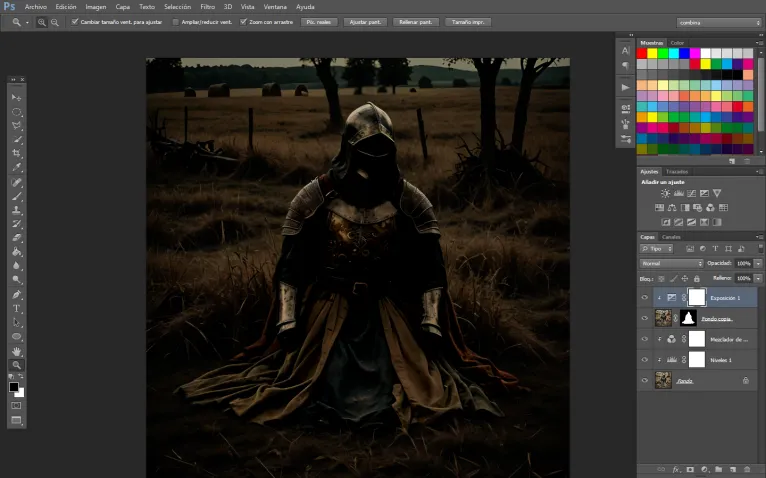The height and width of the screenshot is (478, 766).
Task: Click the layer style fx icon
Action: coord(676,470)
